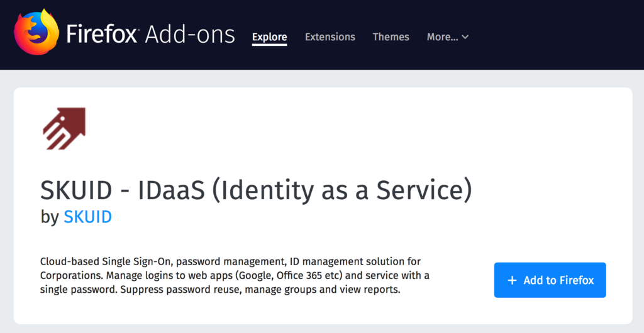Click the SKUID - IDaaS extension title
The image size is (644, 333).
pos(257,191)
